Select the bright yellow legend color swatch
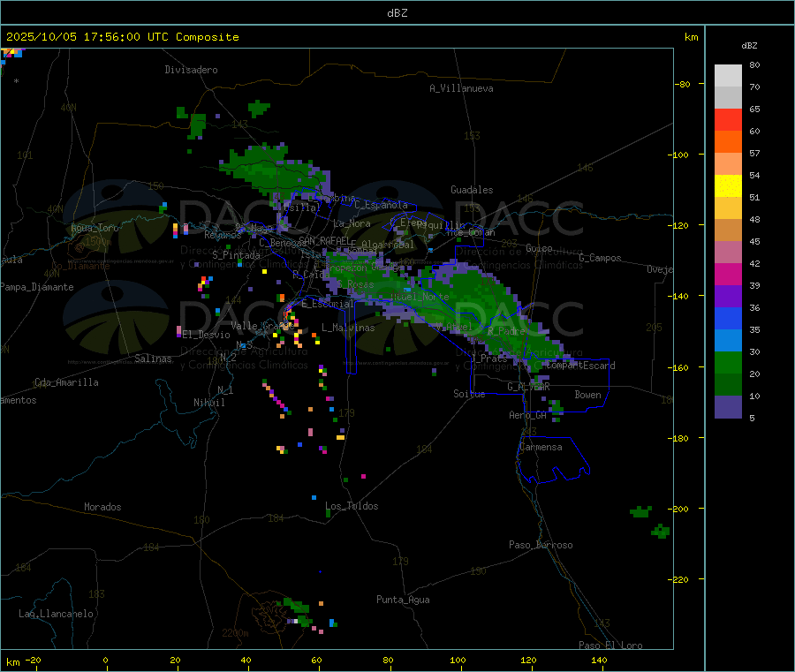Screen dimensions: 795x672 [728, 186]
